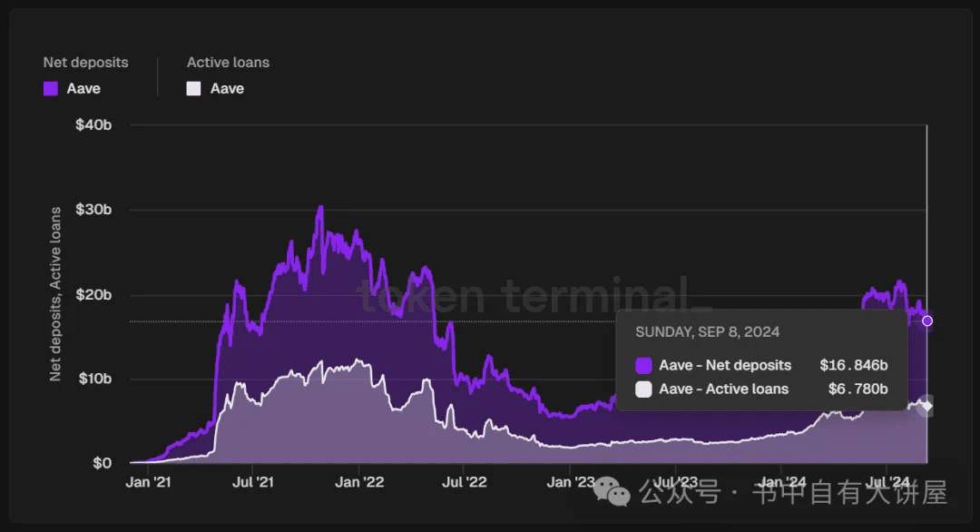Click the tooltip value "$6.780b"
980x532 pixels.
(858, 389)
